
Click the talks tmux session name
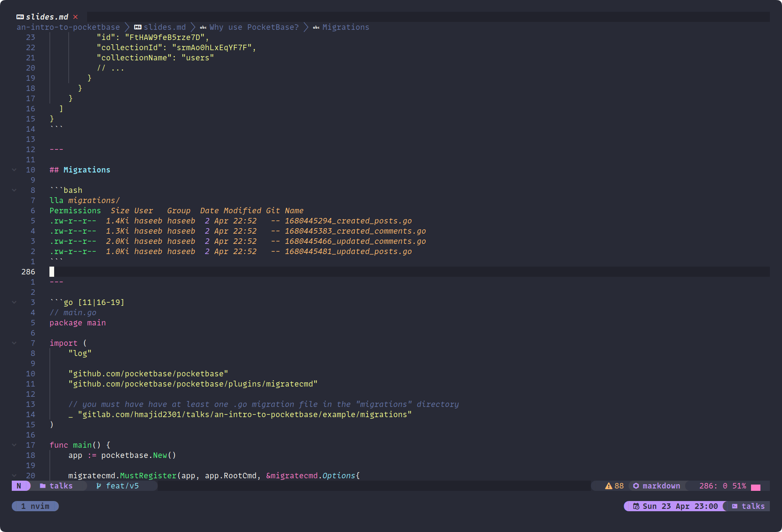coord(753,506)
